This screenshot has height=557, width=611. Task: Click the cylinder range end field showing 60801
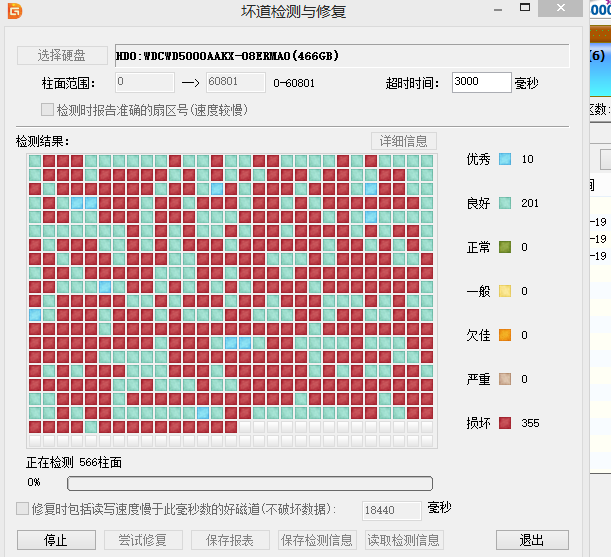pos(236,82)
